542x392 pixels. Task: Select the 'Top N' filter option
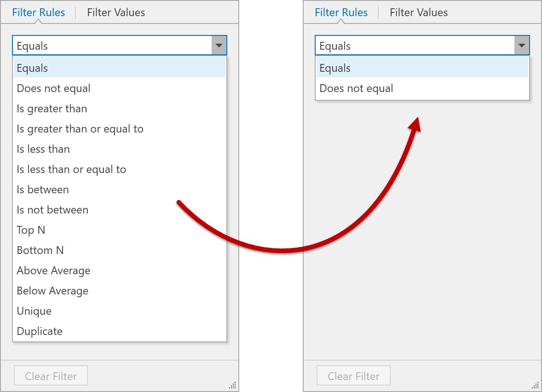[x=31, y=230]
